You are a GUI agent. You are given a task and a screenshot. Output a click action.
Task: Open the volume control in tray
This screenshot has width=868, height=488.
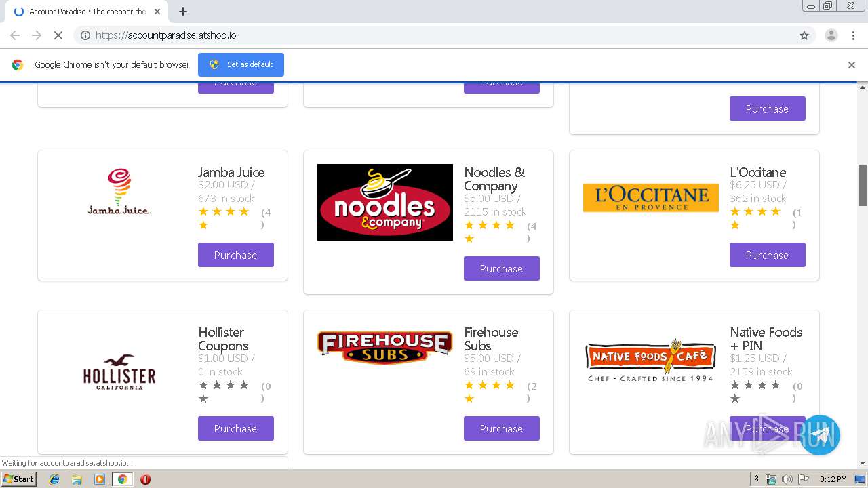click(787, 479)
